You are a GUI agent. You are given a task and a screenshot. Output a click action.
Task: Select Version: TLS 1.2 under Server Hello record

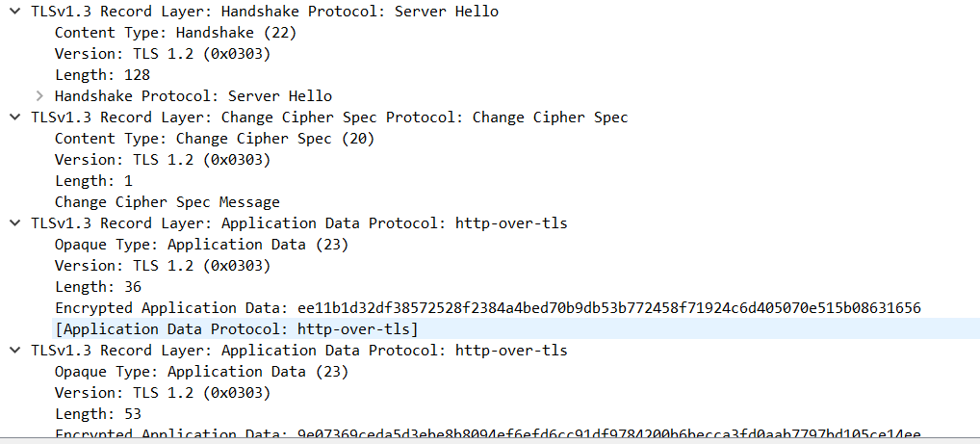(x=162, y=54)
